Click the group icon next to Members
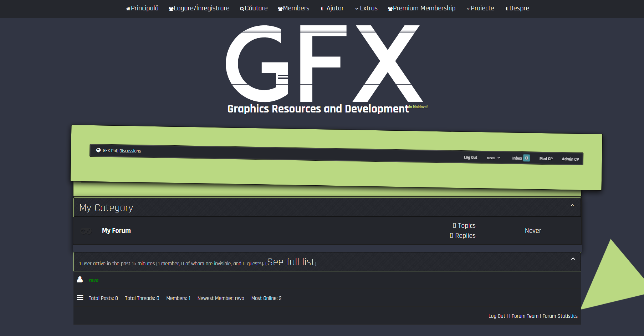Screen dimensions: 644x336 point(280,9)
